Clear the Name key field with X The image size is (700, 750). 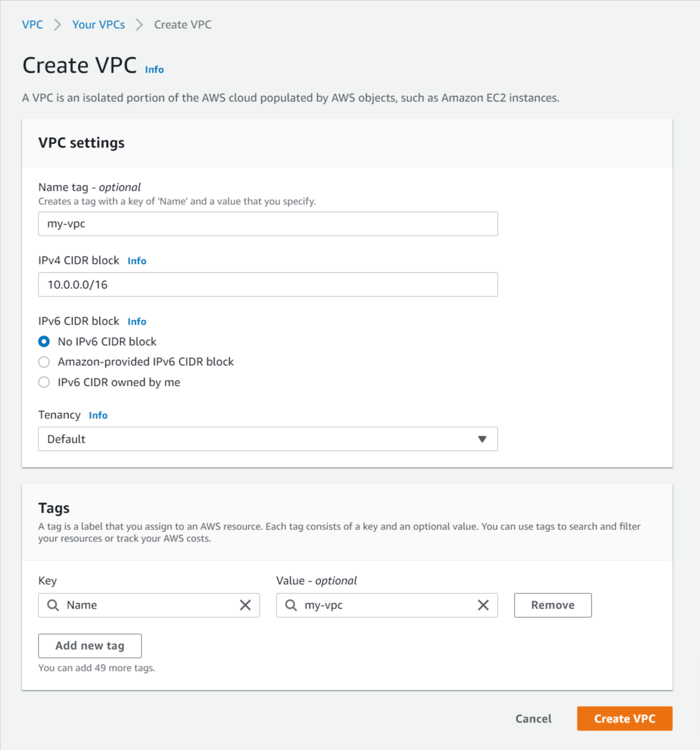tap(245, 605)
